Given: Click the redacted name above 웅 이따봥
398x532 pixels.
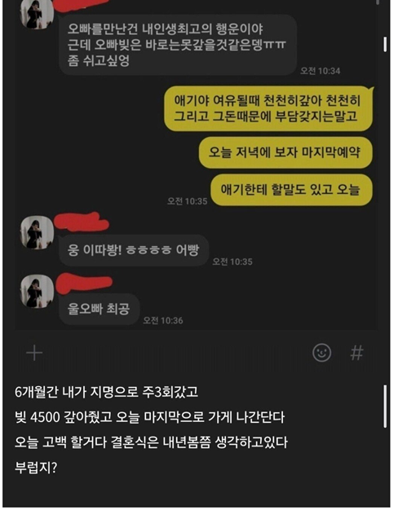Looking at the screenshot, I should (82, 222).
